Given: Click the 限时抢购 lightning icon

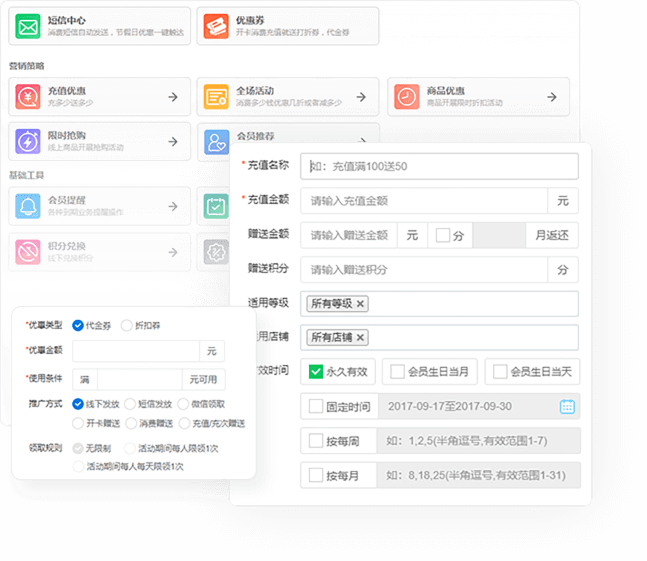Looking at the screenshot, I should tap(28, 141).
